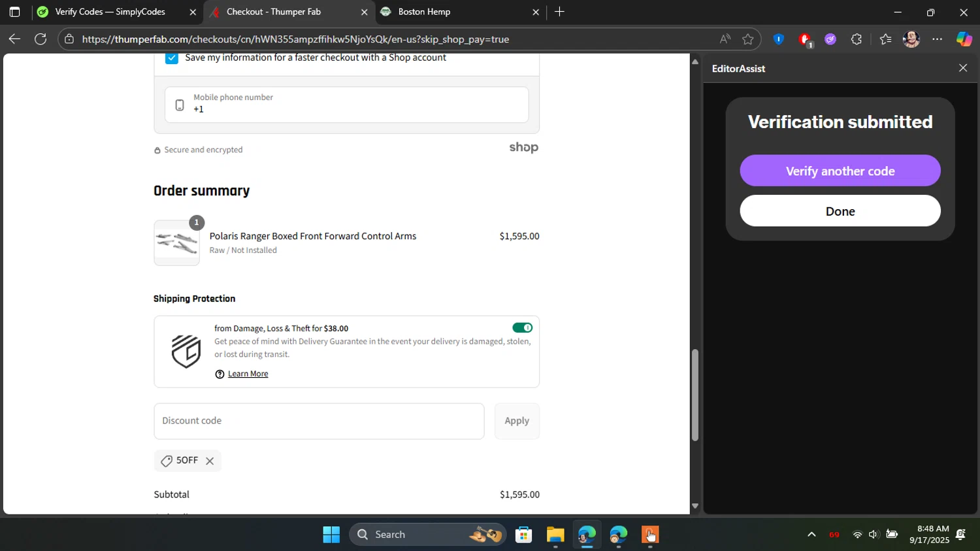Open the battery status icon
Screen dimensions: 980x551
(892, 535)
